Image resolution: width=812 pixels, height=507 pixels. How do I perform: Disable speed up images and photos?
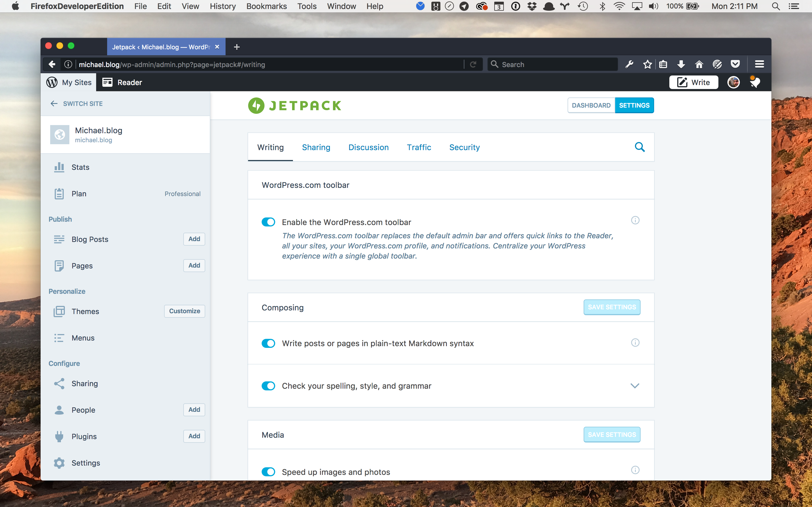click(268, 472)
